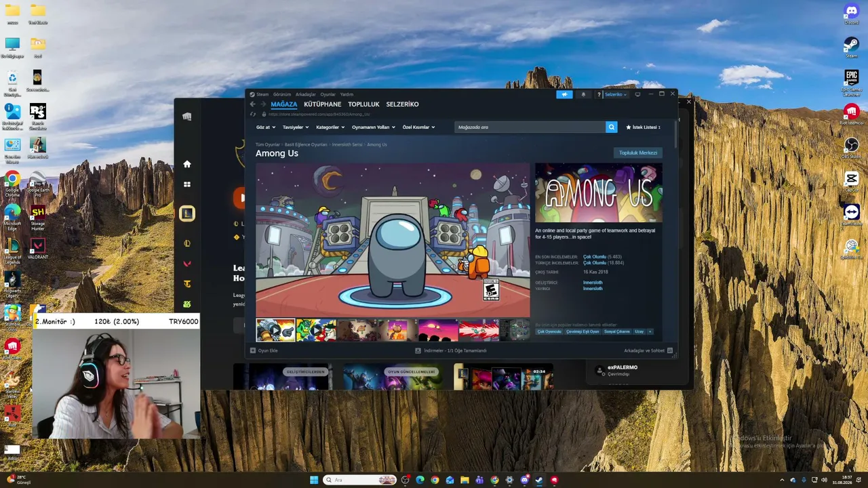Viewport: 868px width, 488px height.
Task: Select the first video thumbnail in strip
Action: click(275, 330)
